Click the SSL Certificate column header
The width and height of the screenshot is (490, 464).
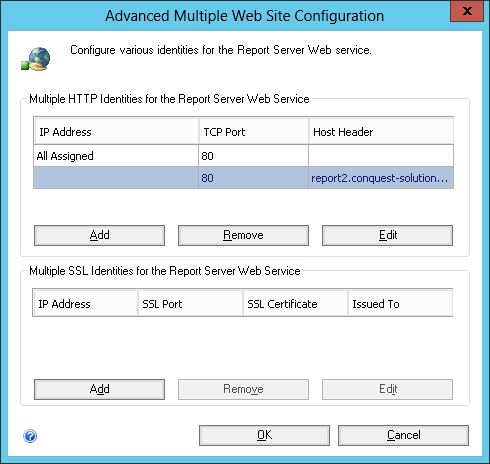tap(295, 304)
